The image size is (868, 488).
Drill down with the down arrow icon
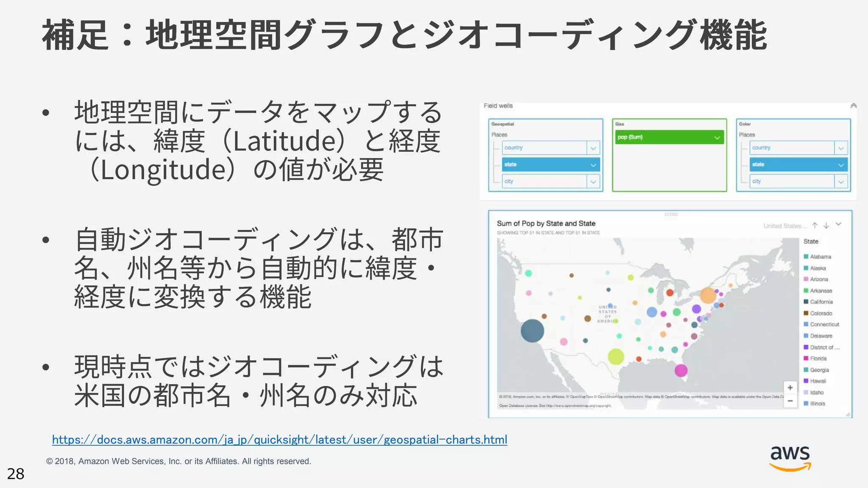pyautogui.click(x=826, y=225)
